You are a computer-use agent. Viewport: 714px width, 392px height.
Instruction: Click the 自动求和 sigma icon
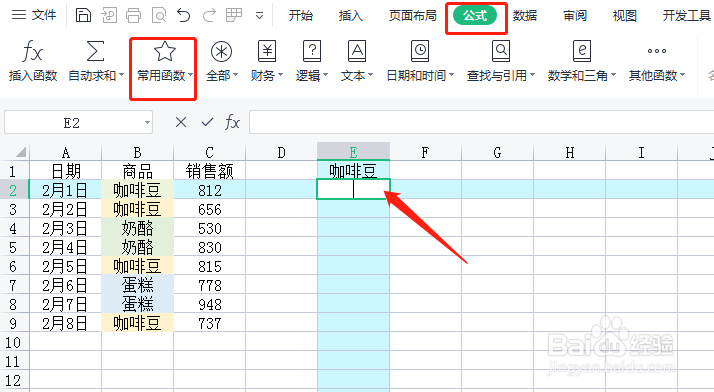coord(95,51)
